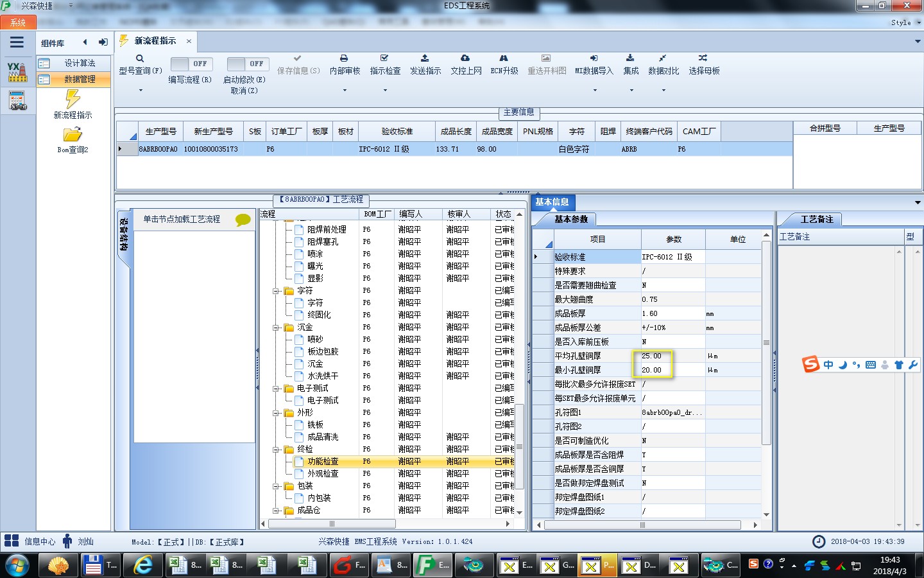Click the user 刘灿 person icon
The width and height of the screenshot is (924, 578).
(x=67, y=541)
